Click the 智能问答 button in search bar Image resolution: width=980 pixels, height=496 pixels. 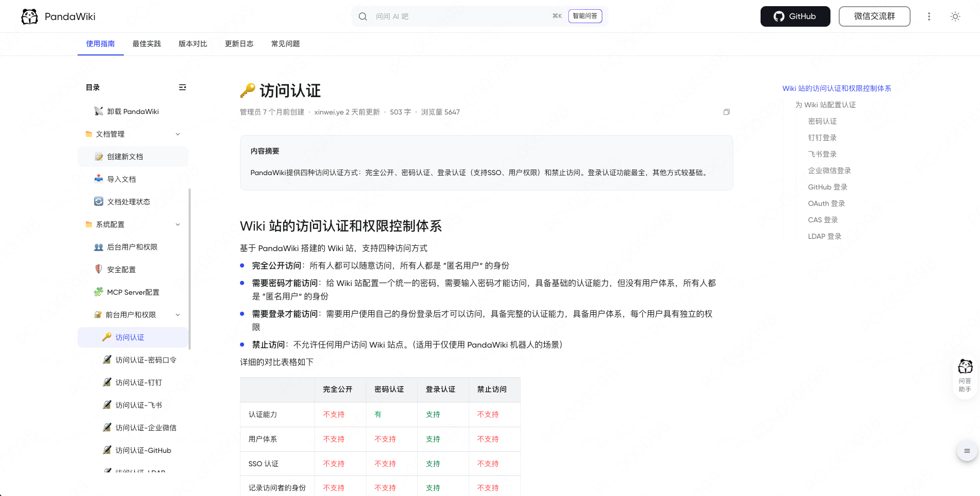[x=585, y=16]
